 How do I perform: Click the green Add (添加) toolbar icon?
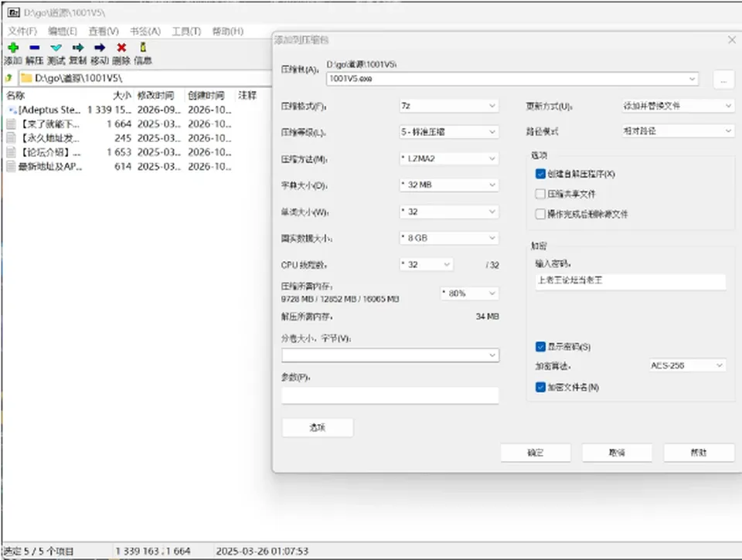pos(13,47)
